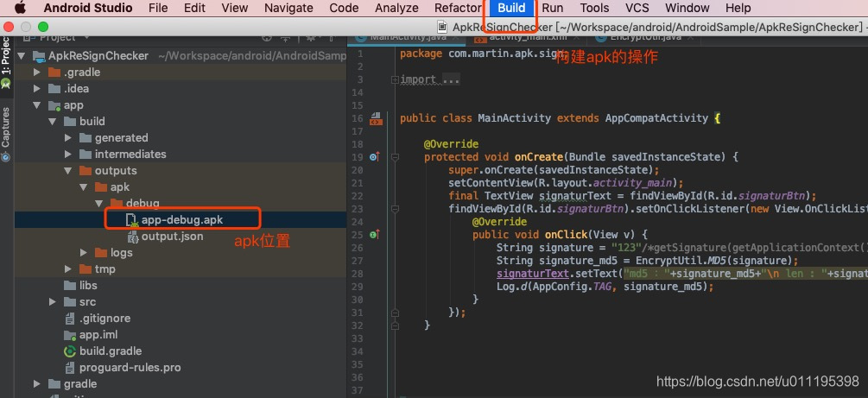Collapse the build folder arrow
This screenshot has height=398, width=868.
pos(53,121)
